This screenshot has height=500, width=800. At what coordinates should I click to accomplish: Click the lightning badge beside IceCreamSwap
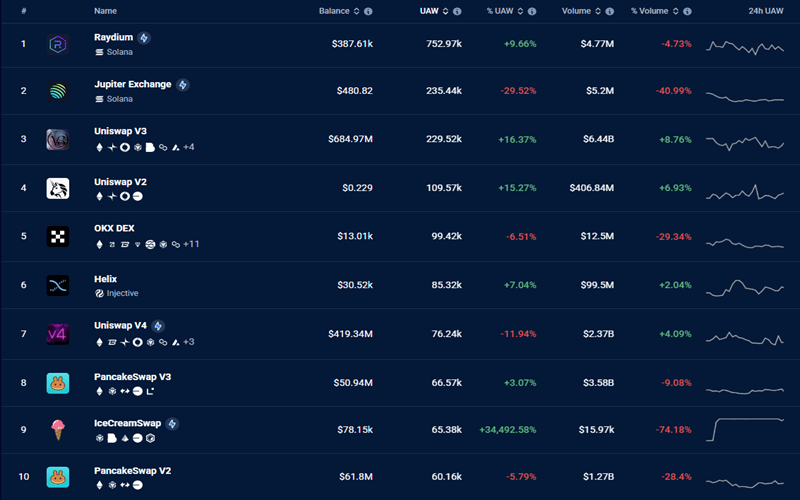pos(172,424)
